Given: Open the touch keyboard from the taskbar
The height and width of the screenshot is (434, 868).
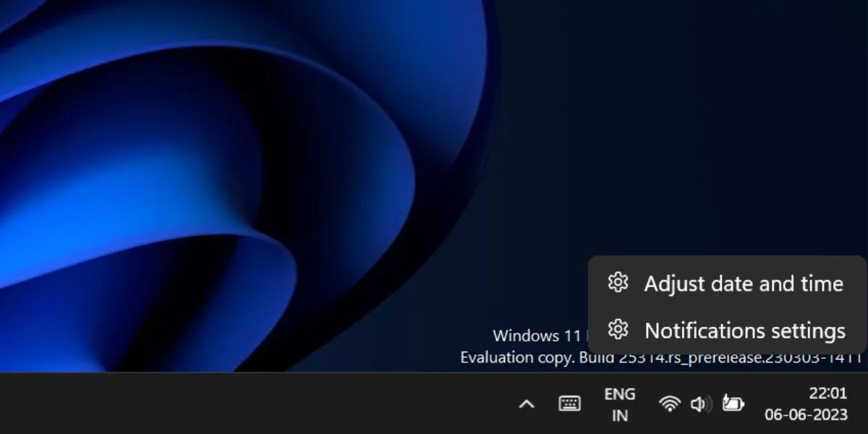Looking at the screenshot, I should coord(569,404).
